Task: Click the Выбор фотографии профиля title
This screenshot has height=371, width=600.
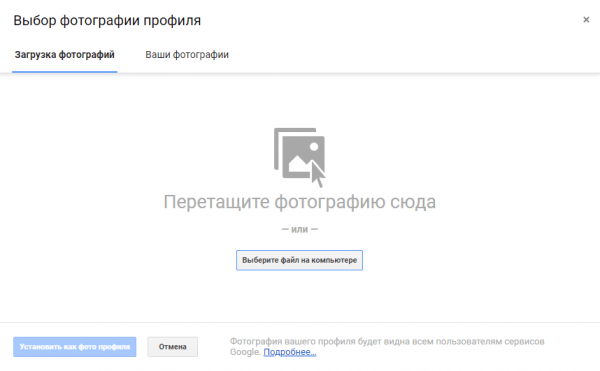Action: tap(107, 20)
